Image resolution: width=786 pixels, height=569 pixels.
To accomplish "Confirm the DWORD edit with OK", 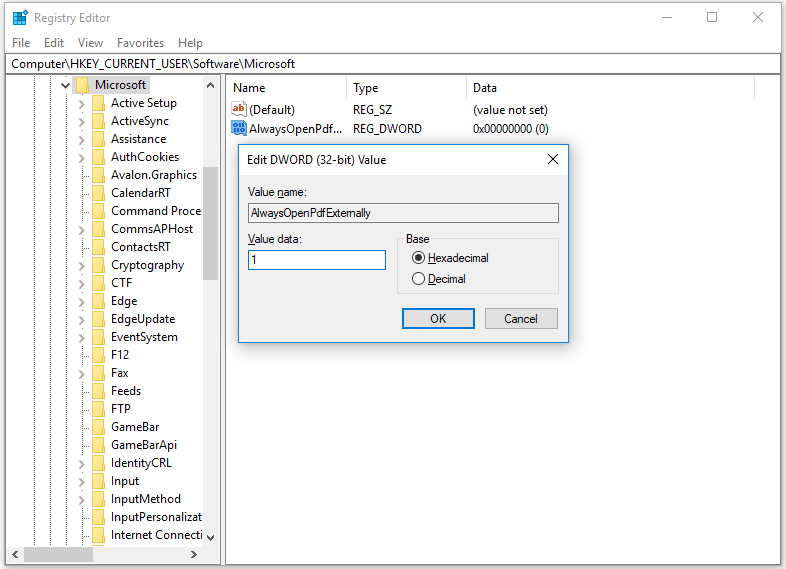I will pos(438,319).
